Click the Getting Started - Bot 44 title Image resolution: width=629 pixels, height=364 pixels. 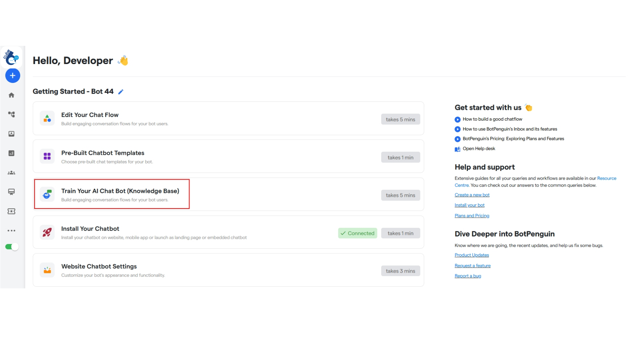pos(73,91)
